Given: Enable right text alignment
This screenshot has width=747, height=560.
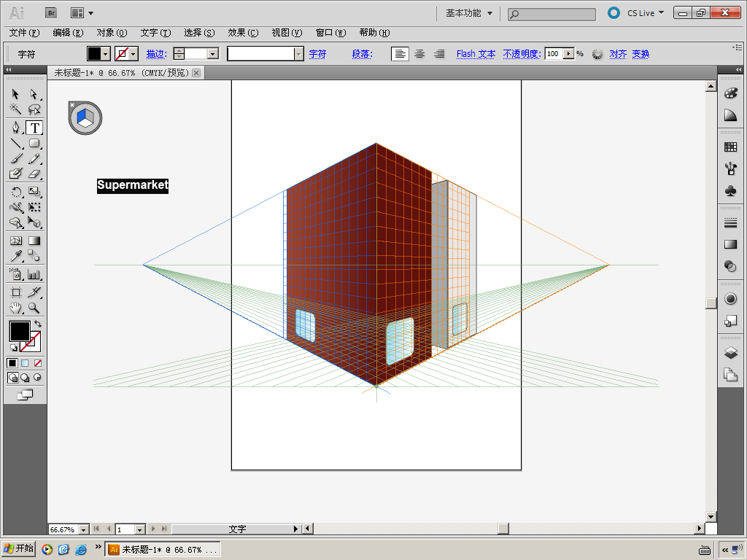Looking at the screenshot, I should click(439, 54).
